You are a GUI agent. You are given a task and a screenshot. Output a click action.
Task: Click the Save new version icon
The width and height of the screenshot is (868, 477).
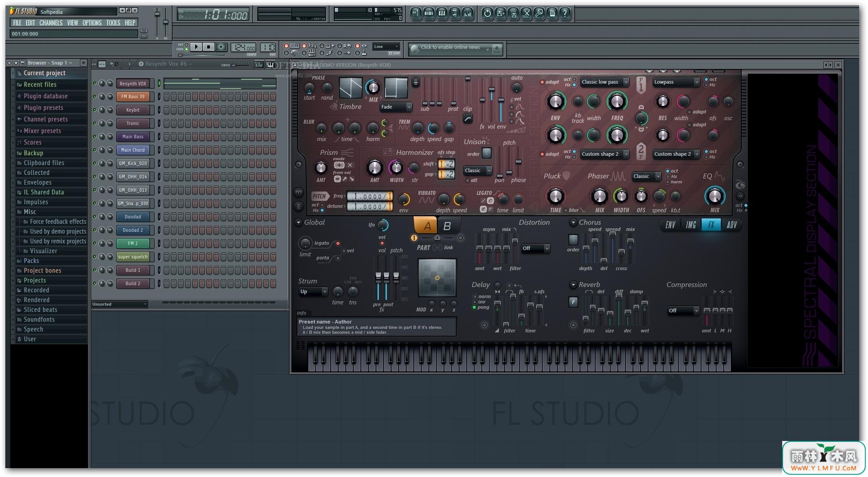click(x=500, y=14)
